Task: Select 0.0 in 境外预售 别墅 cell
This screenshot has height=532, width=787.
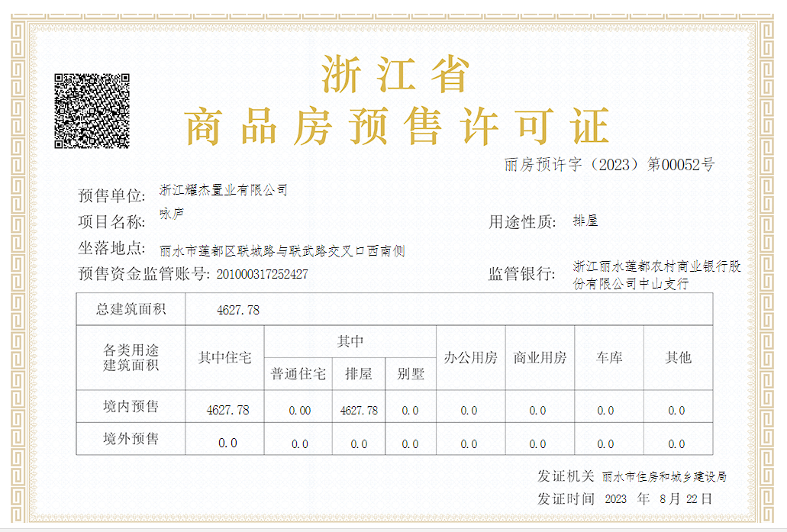Action: click(x=410, y=444)
